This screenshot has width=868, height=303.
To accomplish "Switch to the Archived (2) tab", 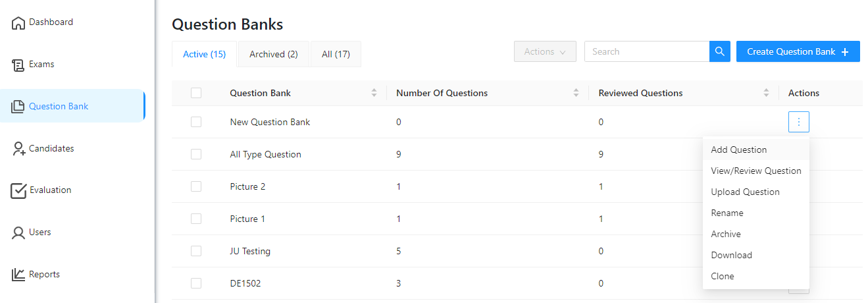I will [x=273, y=54].
